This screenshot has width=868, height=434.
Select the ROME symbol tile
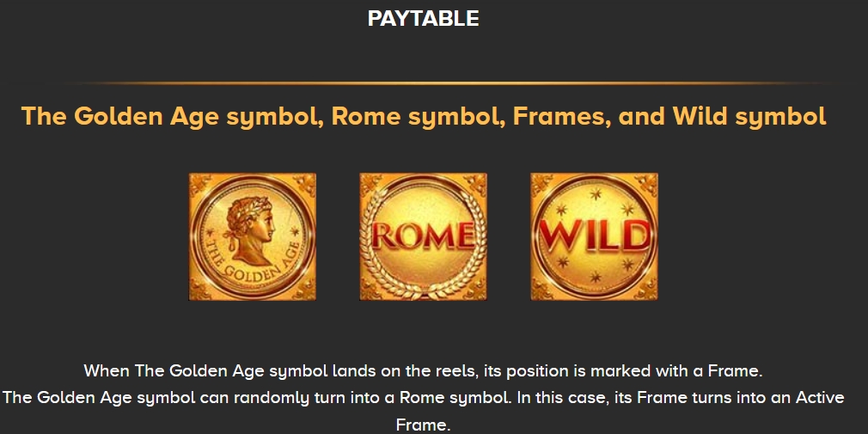(x=423, y=236)
